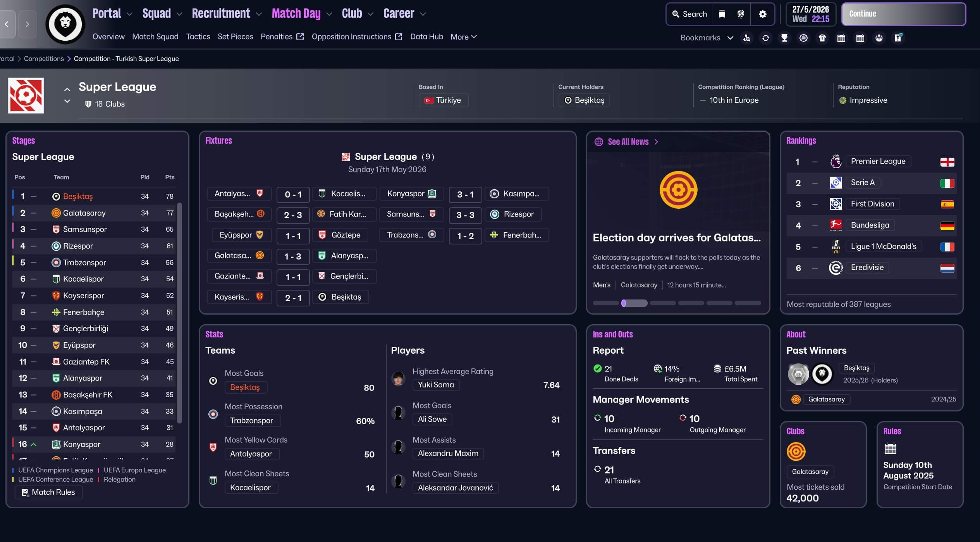Screen dimensions: 980x542
Task: Click the alert document bookmark icon
Action: click(x=898, y=38)
